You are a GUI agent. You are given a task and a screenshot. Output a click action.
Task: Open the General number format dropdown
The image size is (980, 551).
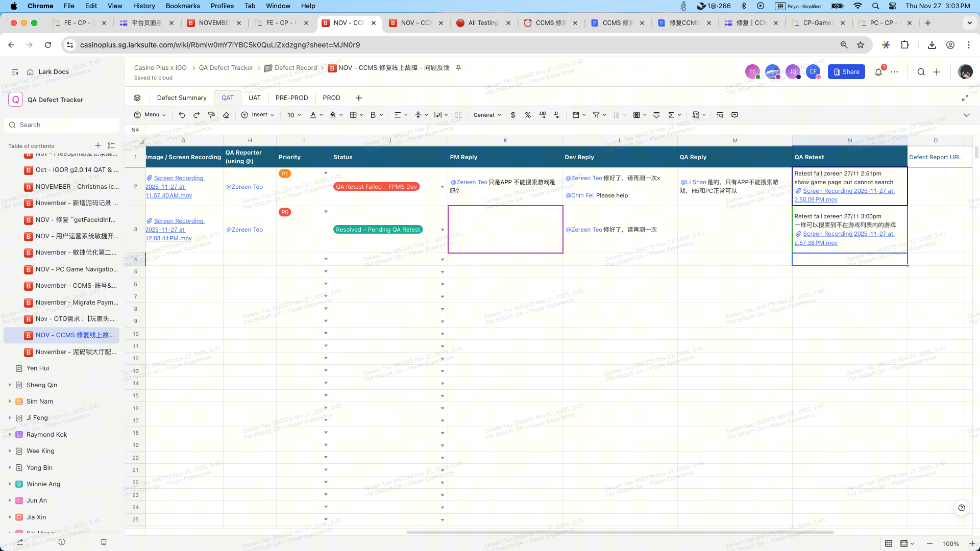(x=487, y=115)
